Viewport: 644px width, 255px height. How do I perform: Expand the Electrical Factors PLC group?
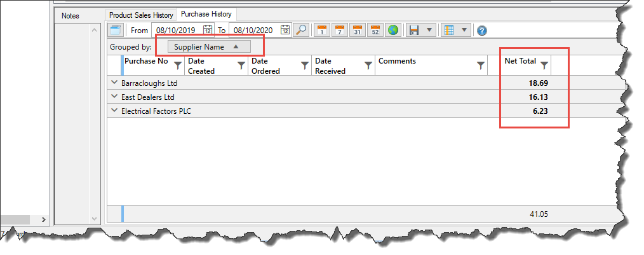(x=114, y=111)
